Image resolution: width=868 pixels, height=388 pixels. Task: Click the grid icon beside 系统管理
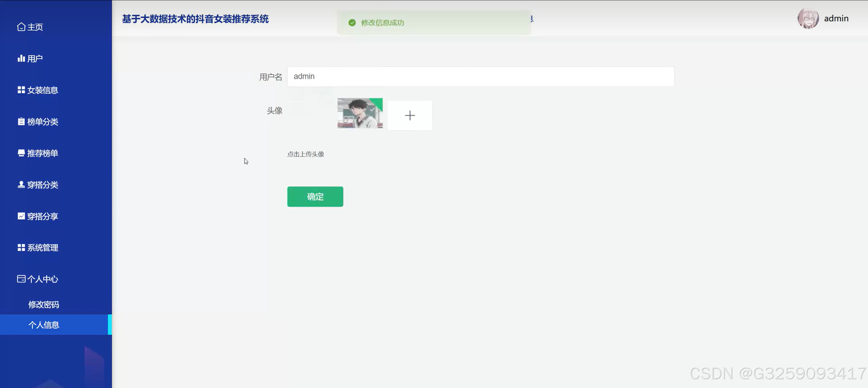click(21, 247)
